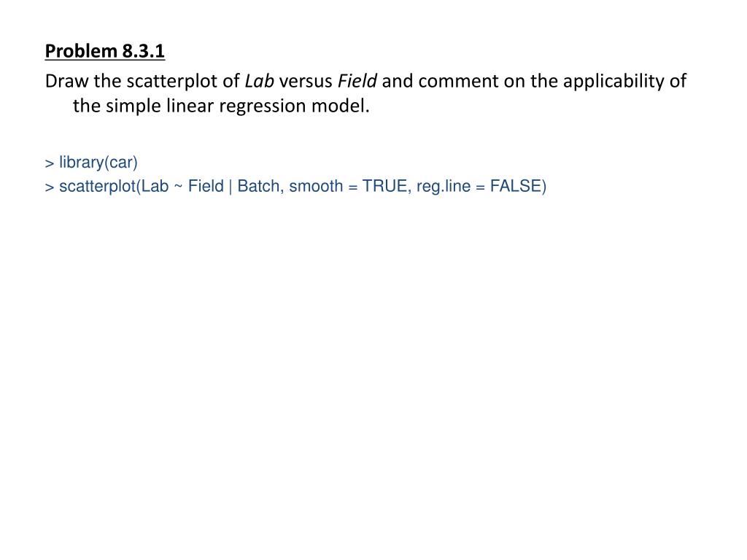Click the Batch argument in the code
This screenshot has width=747, height=560.
258,186
